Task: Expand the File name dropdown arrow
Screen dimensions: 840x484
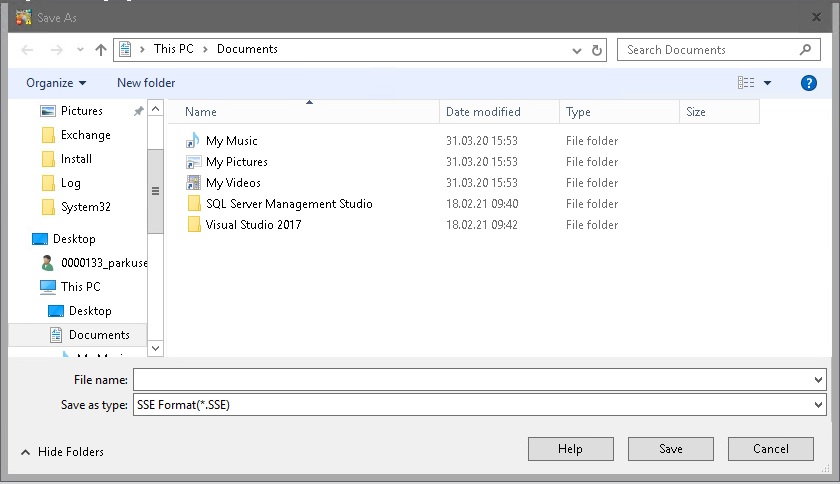Action: point(819,380)
